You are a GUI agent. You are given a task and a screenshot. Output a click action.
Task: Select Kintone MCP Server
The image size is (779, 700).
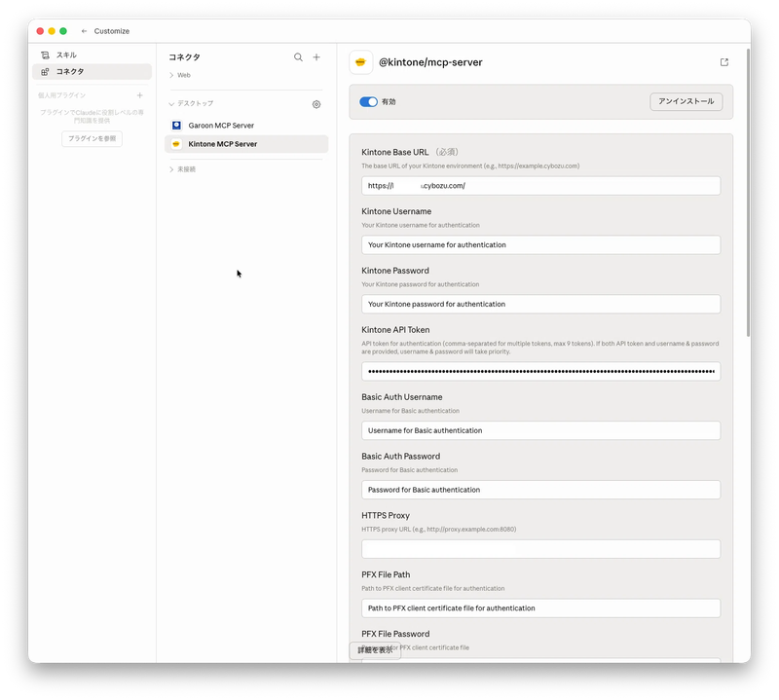click(246, 144)
